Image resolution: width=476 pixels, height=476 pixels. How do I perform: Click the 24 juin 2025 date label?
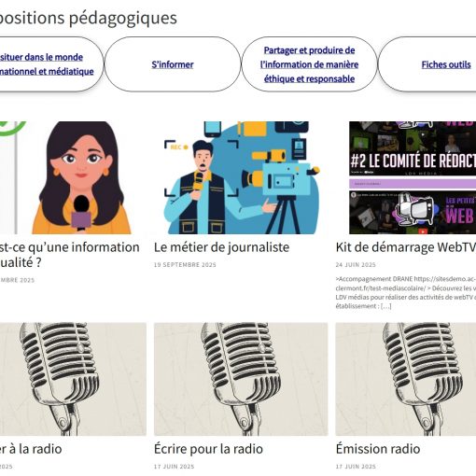point(356,265)
